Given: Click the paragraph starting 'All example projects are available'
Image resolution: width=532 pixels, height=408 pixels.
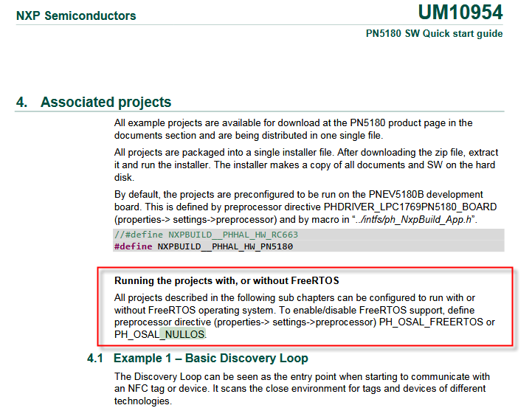Looking at the screenshot, I should pos(294,129).
